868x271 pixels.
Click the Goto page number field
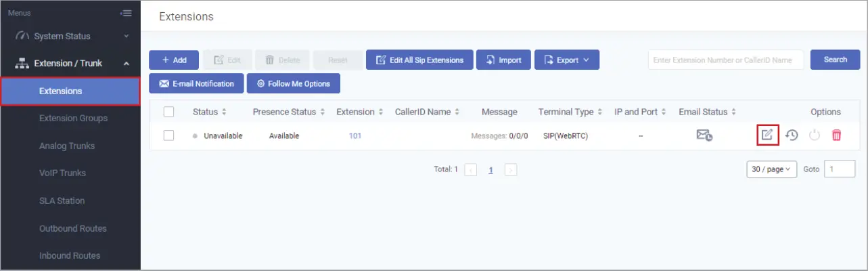[840, 169]
